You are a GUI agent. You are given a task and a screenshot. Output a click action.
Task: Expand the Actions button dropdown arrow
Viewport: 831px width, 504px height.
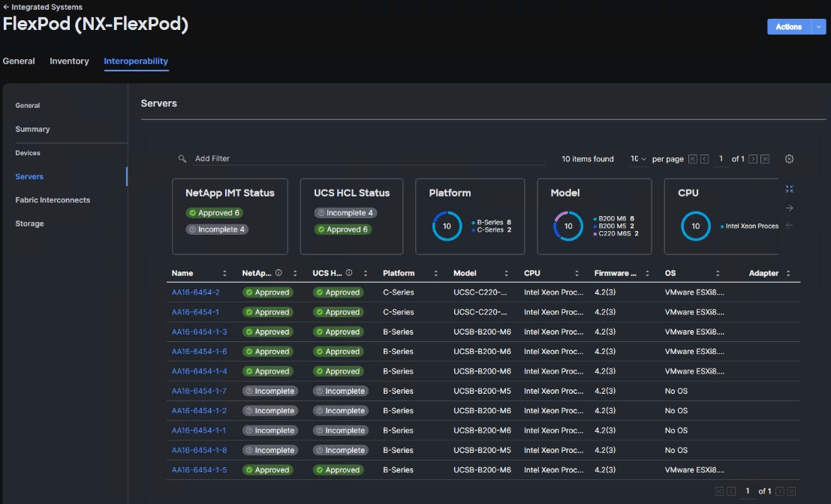817,27
